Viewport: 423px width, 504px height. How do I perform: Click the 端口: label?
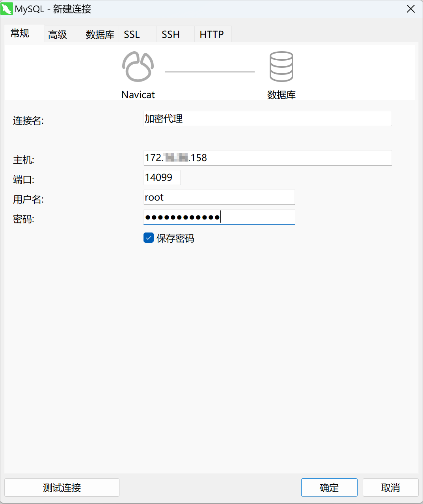[24, 180]
